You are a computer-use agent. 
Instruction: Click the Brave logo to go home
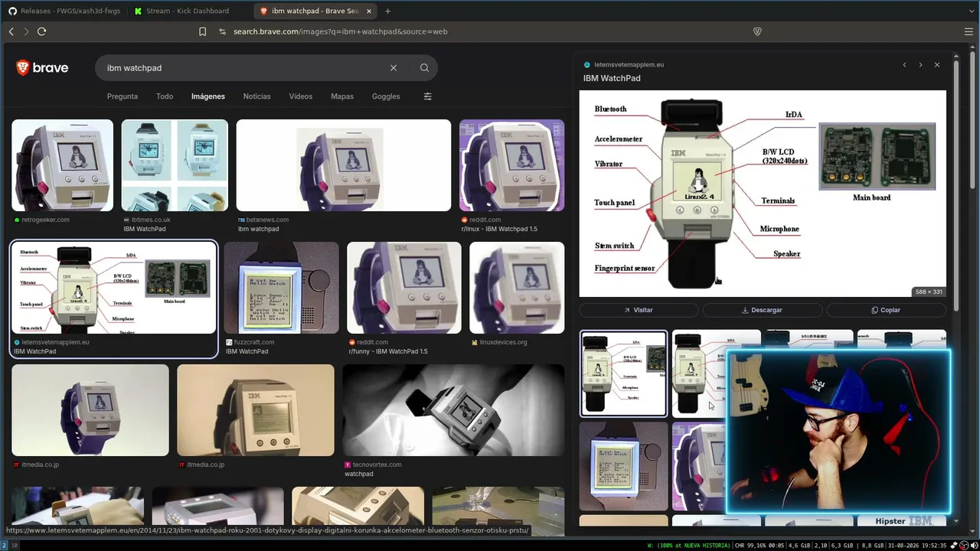[x=42, y=68]
